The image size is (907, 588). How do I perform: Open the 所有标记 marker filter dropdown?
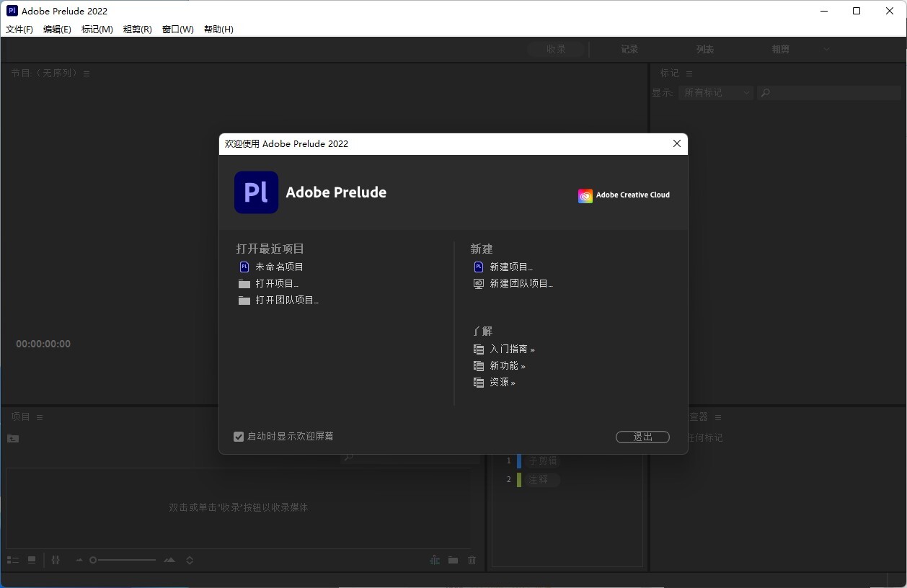(715, 93)
